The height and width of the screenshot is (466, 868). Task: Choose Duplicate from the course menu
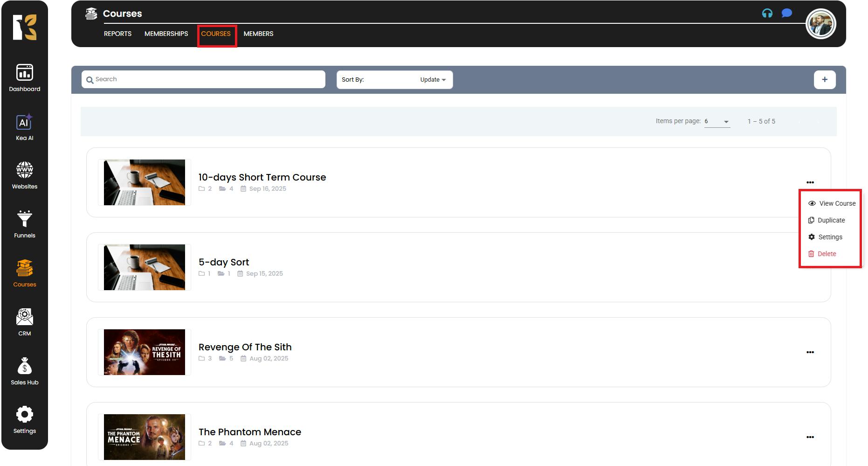(827, 220)
